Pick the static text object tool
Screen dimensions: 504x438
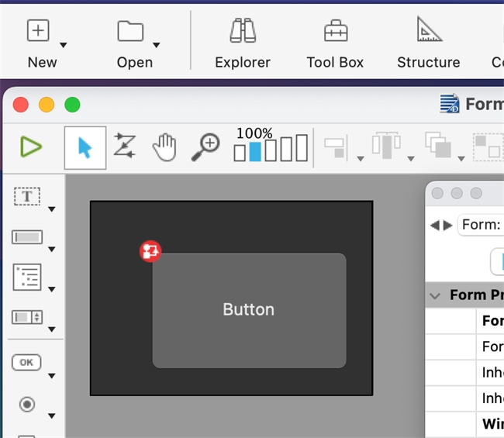tap(28, 197)
